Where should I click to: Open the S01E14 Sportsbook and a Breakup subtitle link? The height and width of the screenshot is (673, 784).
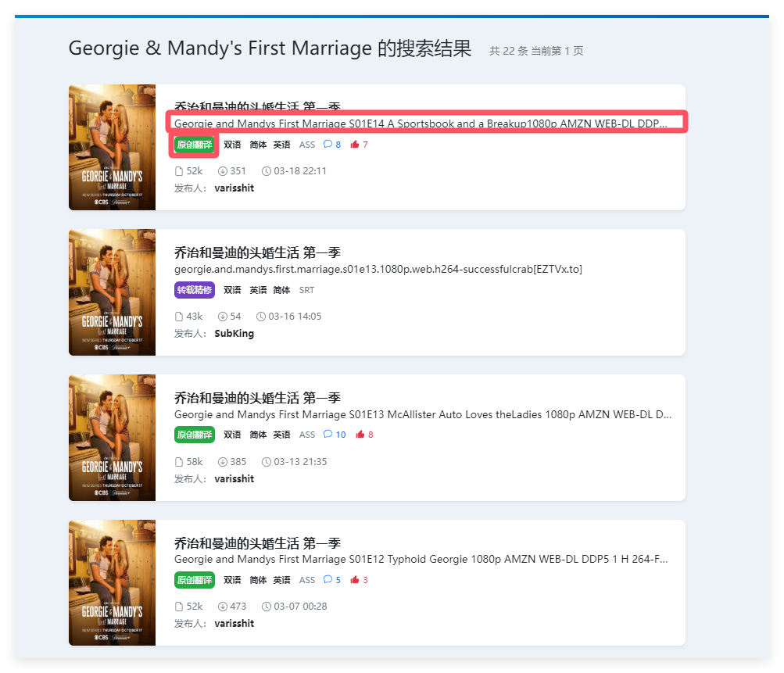click(421, 124)
